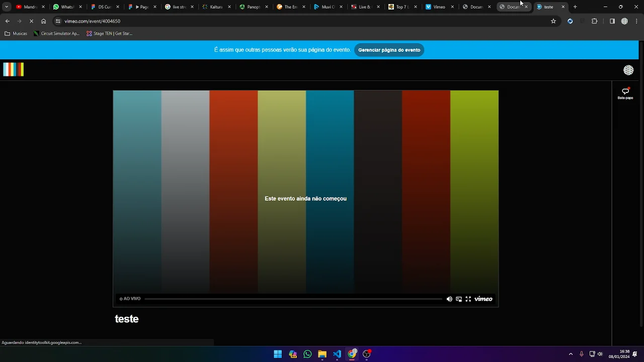Open the user avatar account menu

[x=628, y=70]
